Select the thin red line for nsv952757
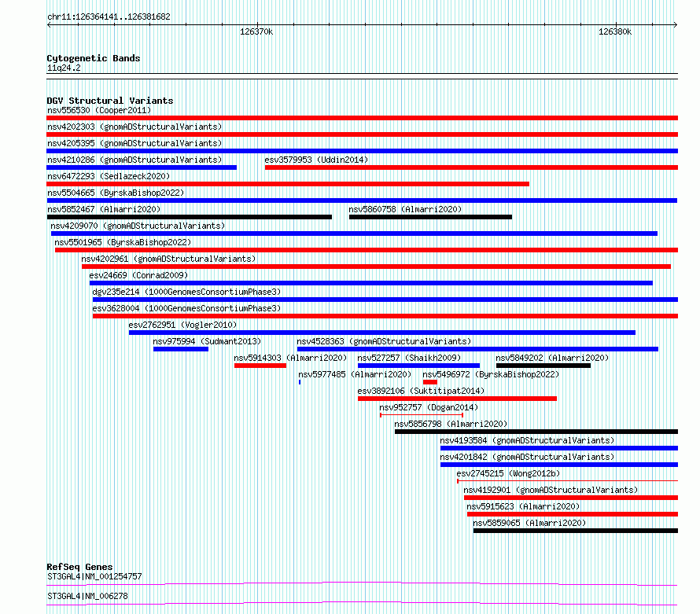Screen dimensions: 700x614 pyautogui.click(x=422, y=415)
